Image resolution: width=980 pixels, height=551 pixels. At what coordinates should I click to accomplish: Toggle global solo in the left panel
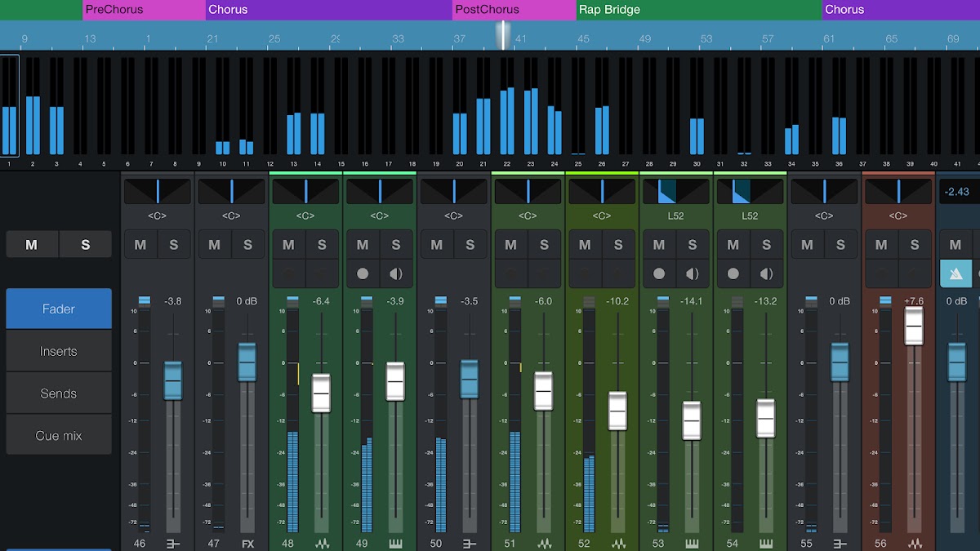[x=85, y=245]
